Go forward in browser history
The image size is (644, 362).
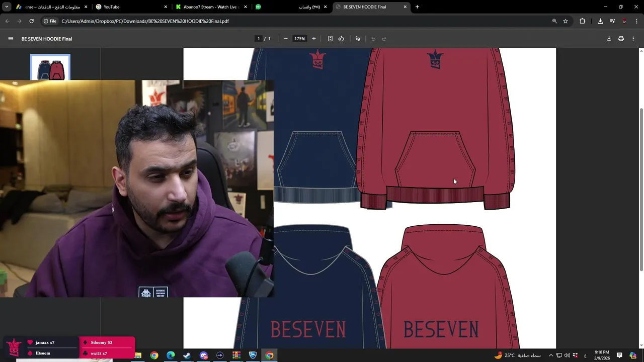coord(19,21)
